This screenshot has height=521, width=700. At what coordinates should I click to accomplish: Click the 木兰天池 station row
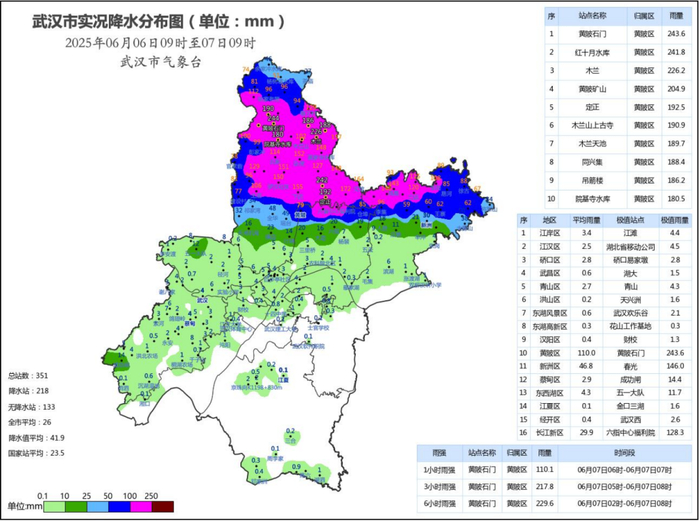[x=618, y=144]
